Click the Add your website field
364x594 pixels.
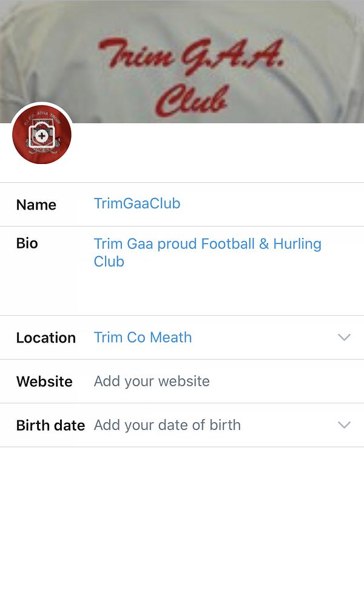pyautogui.click(x=152, y=381)
